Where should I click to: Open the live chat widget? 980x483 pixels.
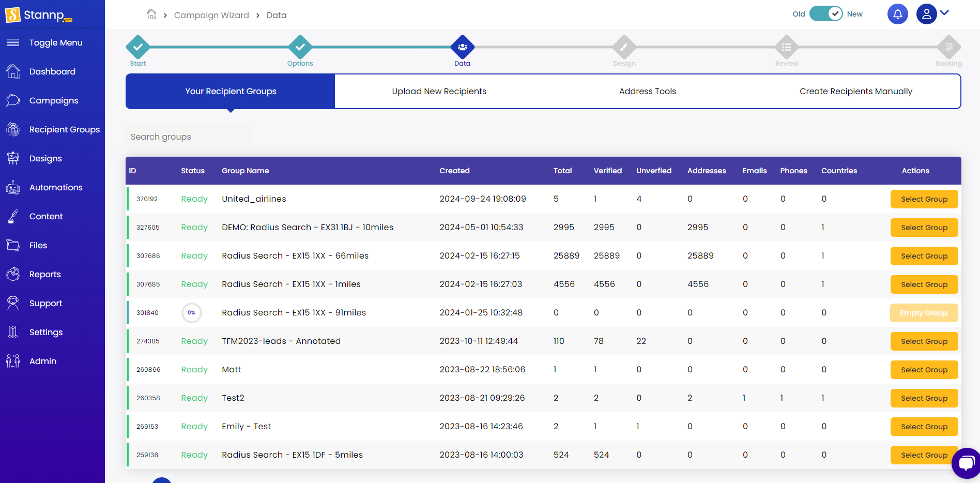coord(966,463)
